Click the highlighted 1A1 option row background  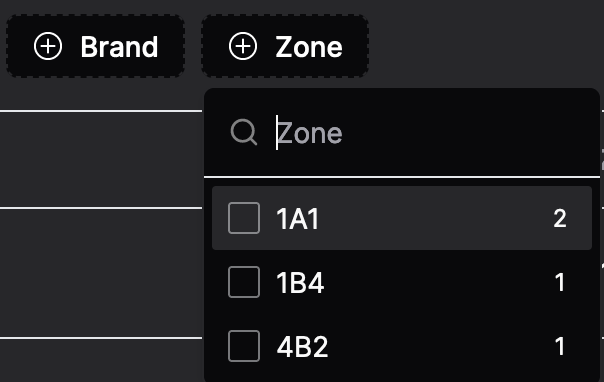pos(402,218)
